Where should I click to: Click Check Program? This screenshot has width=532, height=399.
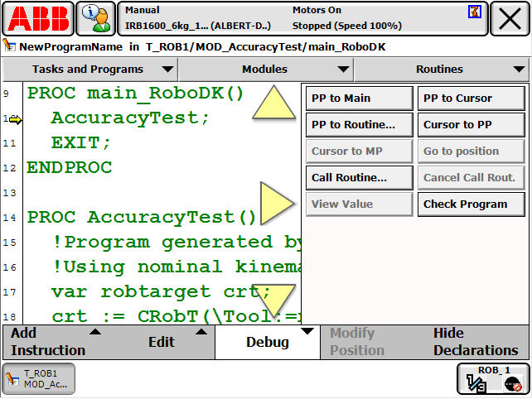pyautogui.click(x=472, y=204)
